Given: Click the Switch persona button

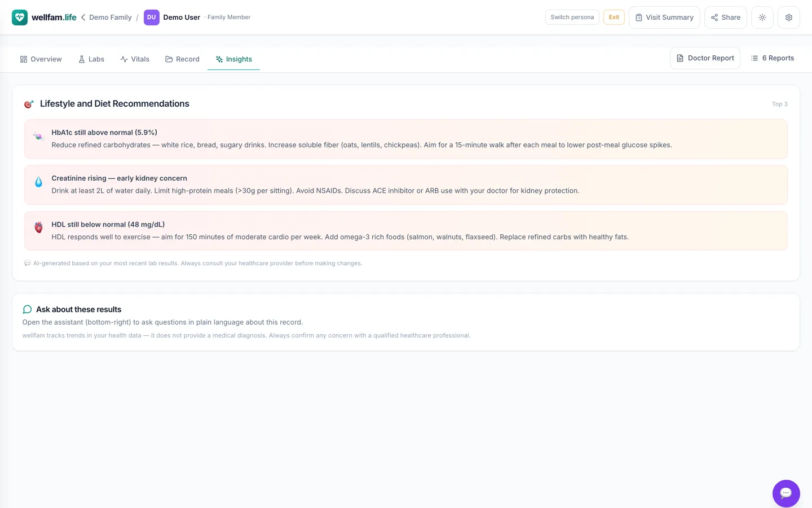Looking at the screenshot, I should pyautogui.click(x=572, y=17).
